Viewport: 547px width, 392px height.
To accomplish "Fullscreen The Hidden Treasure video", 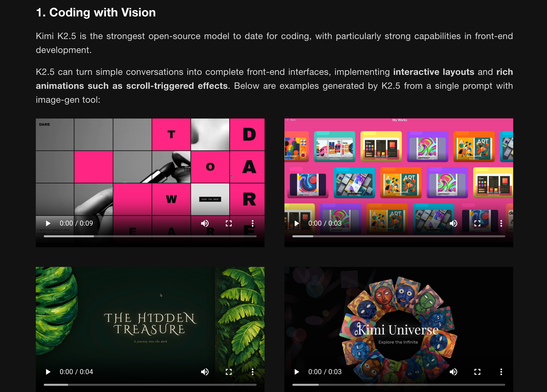I will tap(228, 372).
